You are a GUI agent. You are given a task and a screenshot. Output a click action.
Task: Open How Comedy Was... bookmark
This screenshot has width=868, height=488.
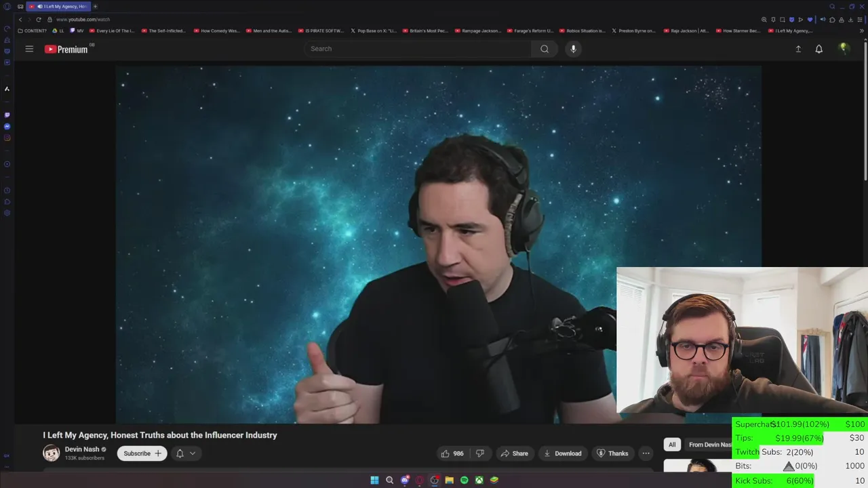pyautogui.click(x=216, y=30)
